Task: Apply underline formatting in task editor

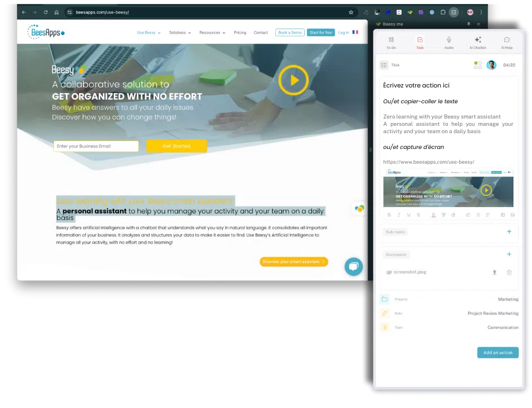Action: [408, 215]
